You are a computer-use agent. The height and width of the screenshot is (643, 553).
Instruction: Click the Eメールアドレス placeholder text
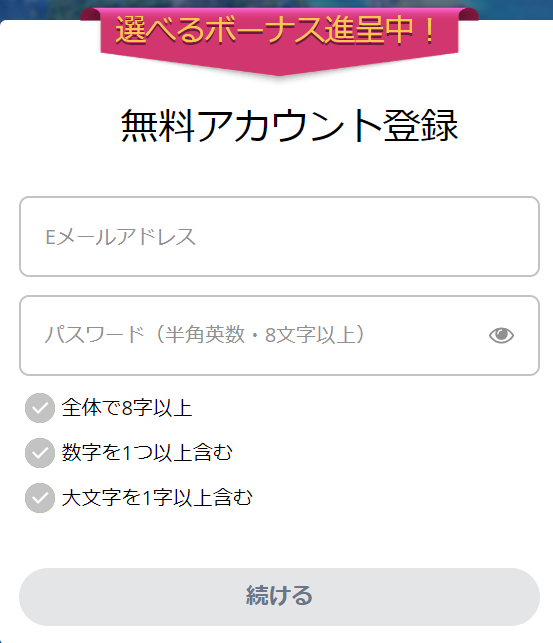(x=120, y=237)
